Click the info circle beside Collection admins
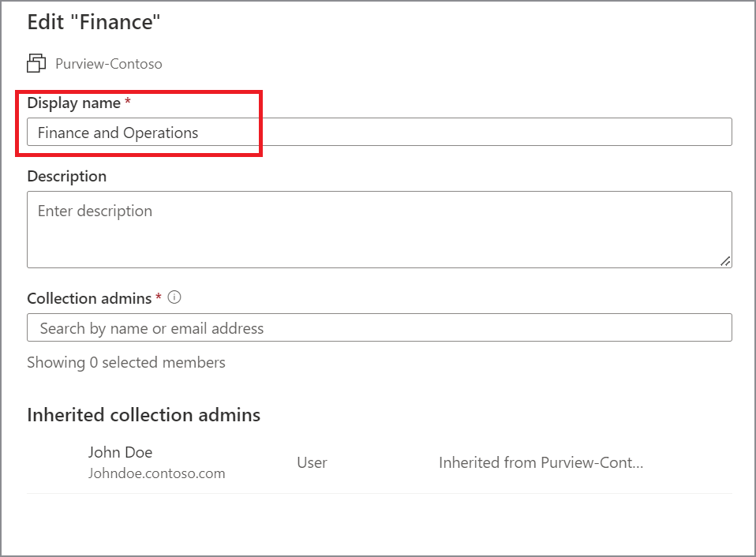Viewport: 756px width, 557px height. (x=174, y=297)
